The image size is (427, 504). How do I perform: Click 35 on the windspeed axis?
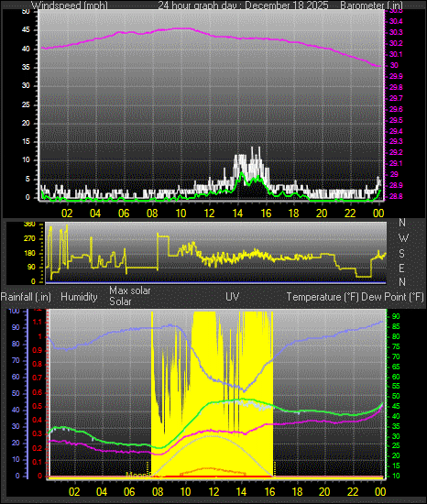tap(26, 67)
